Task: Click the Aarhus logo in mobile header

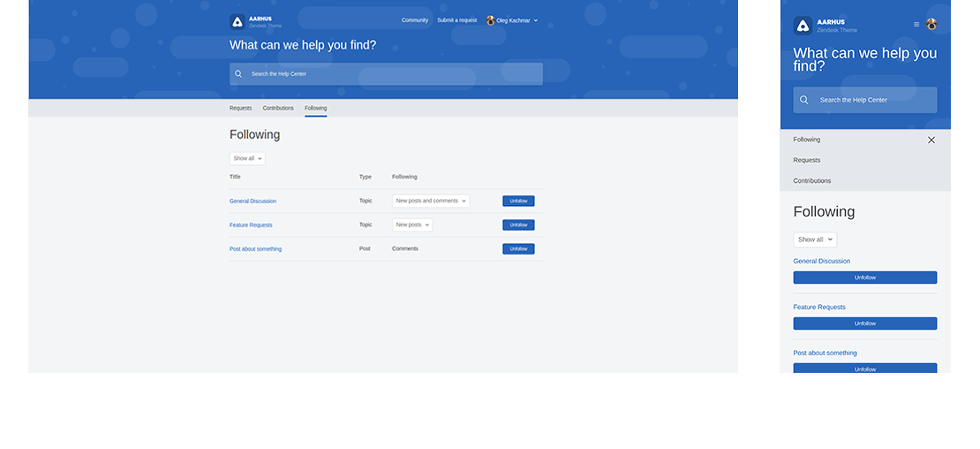Action: tap(802, 26)
